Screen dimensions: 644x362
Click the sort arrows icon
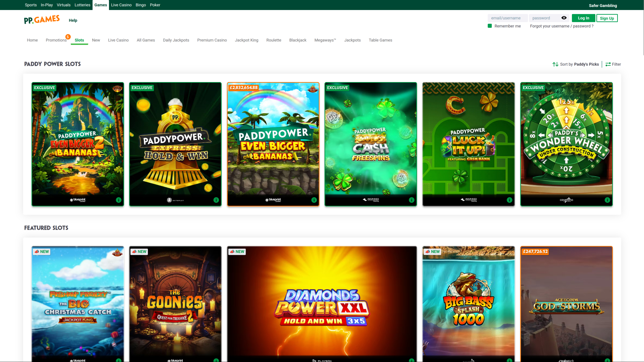pyautogui.click(x=555, y=64)
